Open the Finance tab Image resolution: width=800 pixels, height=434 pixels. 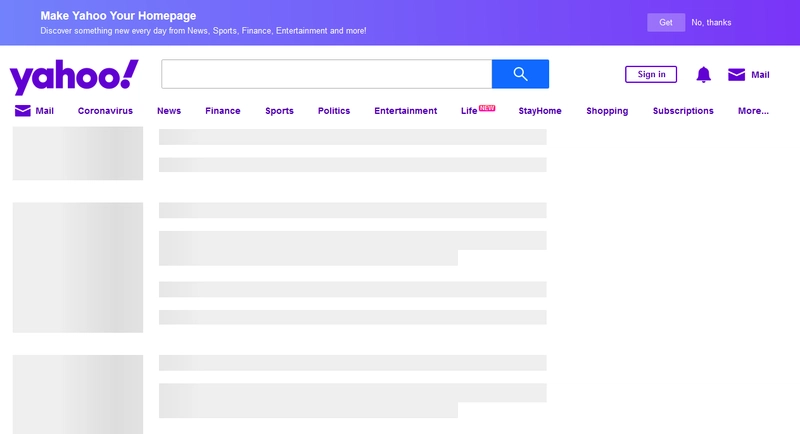pyautogui.click(x=223, y=111)
